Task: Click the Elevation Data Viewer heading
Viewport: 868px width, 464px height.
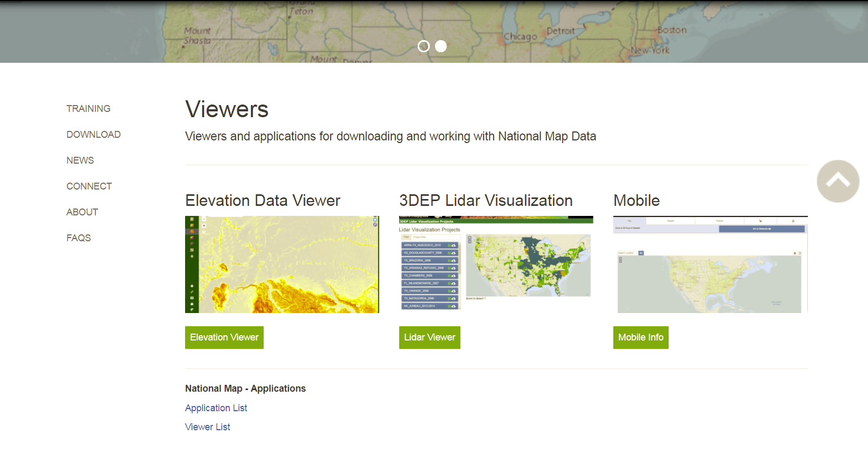Action: coord(263,201)
